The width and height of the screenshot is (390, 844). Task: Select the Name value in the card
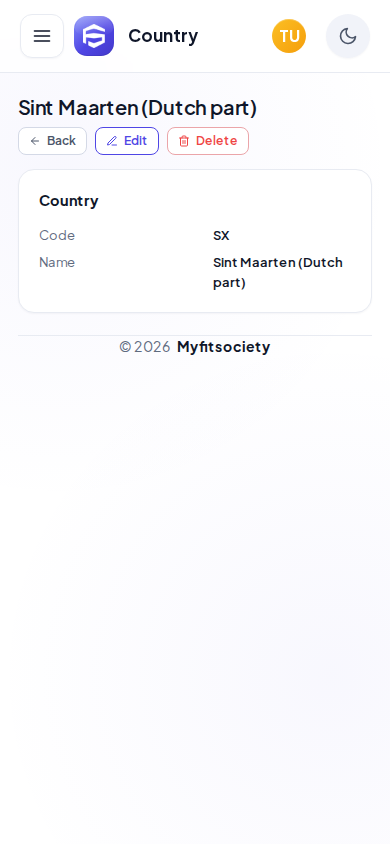[278, 272]
